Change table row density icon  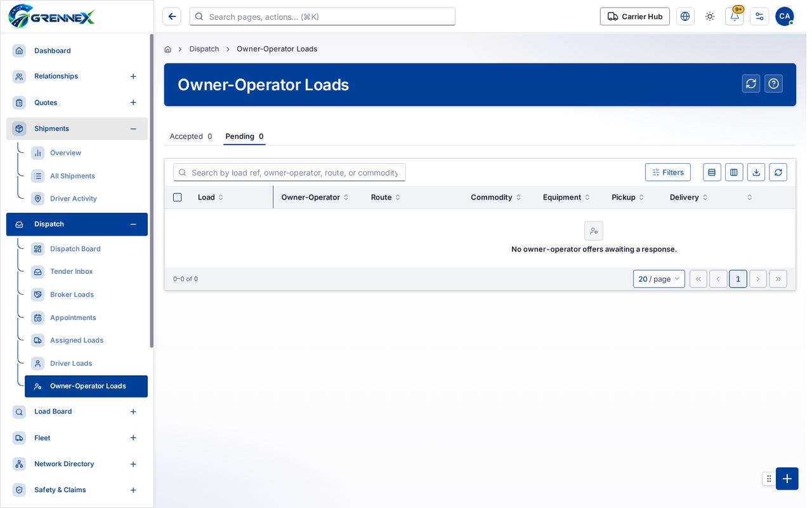(712, 172)
